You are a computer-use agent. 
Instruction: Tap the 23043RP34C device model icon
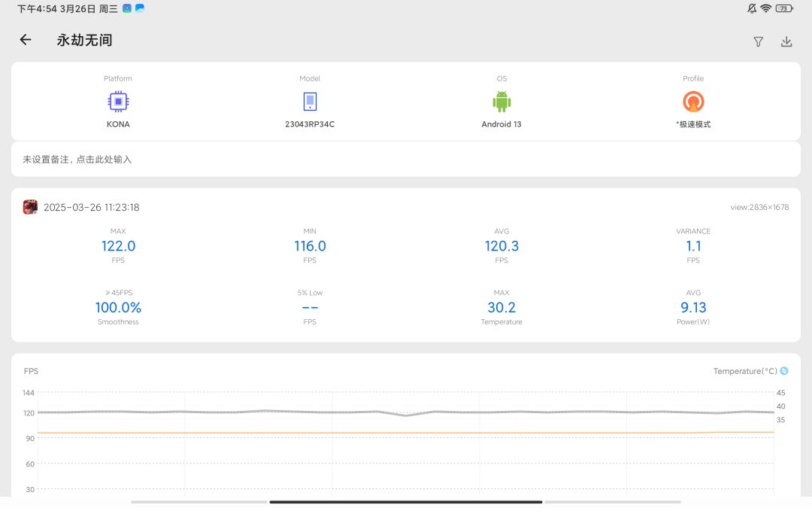310,102
